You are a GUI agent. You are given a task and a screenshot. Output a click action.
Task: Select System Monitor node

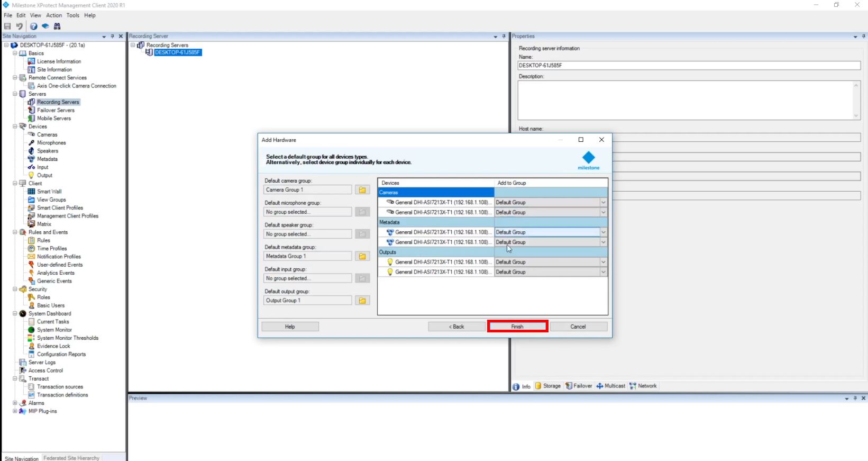coord(54,330)
